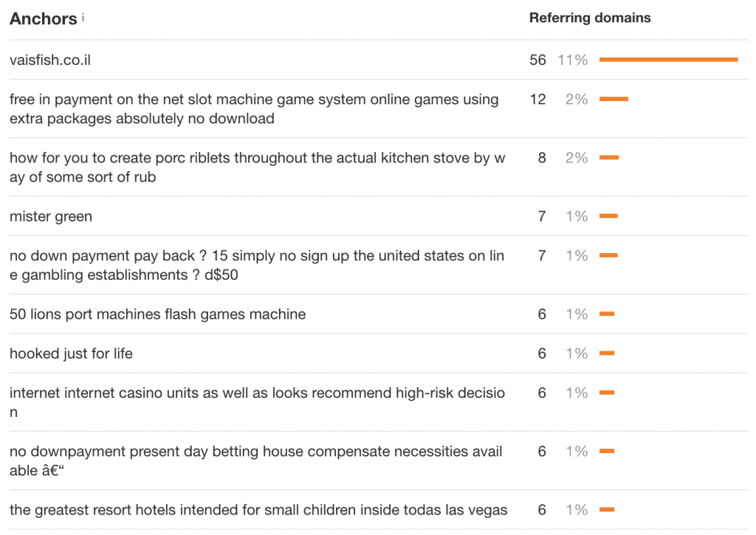Open the vaisfish.co.il anchor
The width and height of the screenshot is (756, 535).
click(50, 60)
